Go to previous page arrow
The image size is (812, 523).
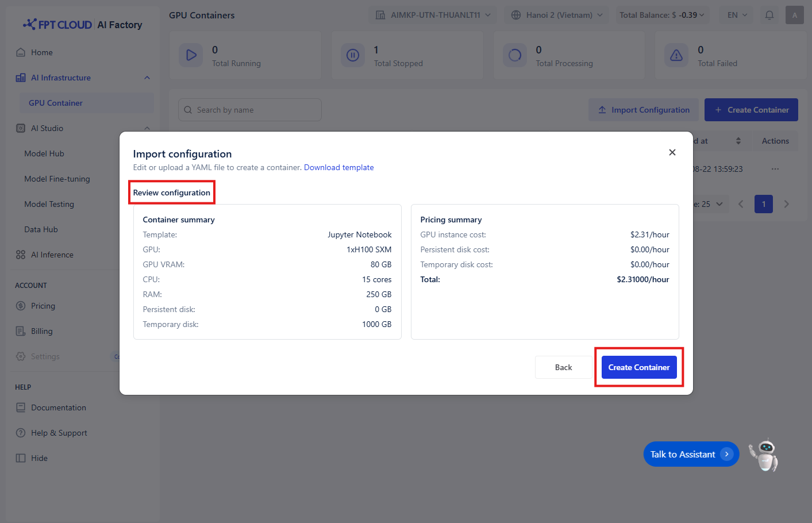click(741, 204)
